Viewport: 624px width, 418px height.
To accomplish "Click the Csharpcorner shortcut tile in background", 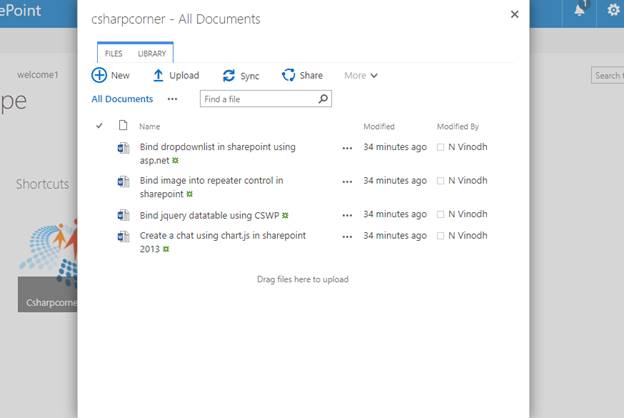I will (x=47, y=265).
